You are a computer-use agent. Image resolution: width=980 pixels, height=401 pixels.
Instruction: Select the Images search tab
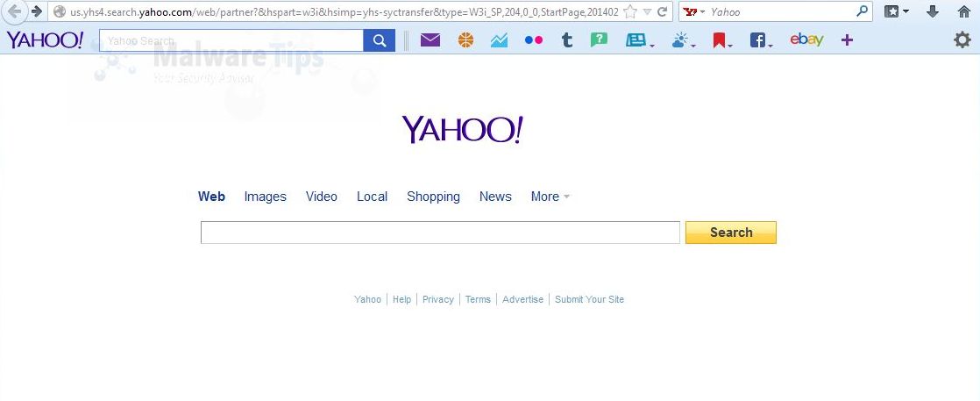[265, 197]
